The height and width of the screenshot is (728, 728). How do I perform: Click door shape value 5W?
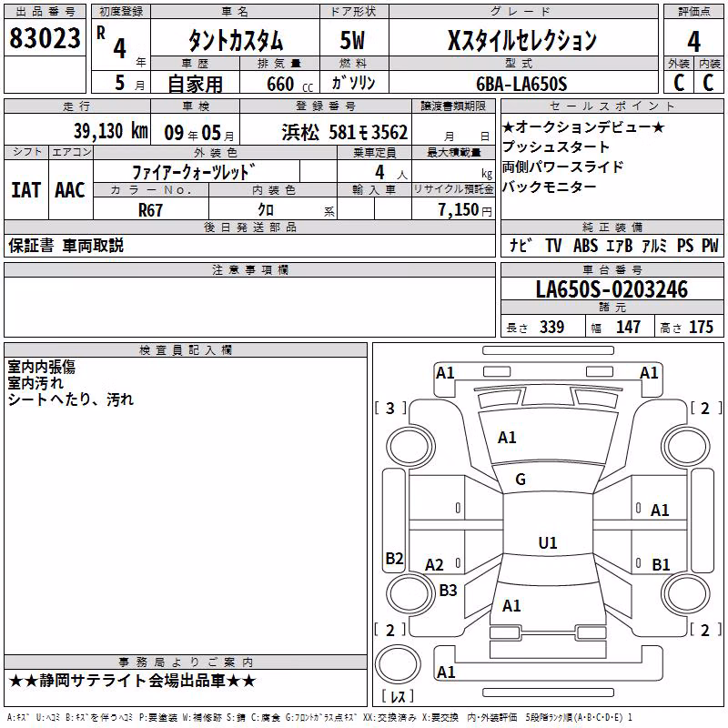click(352, 40)
